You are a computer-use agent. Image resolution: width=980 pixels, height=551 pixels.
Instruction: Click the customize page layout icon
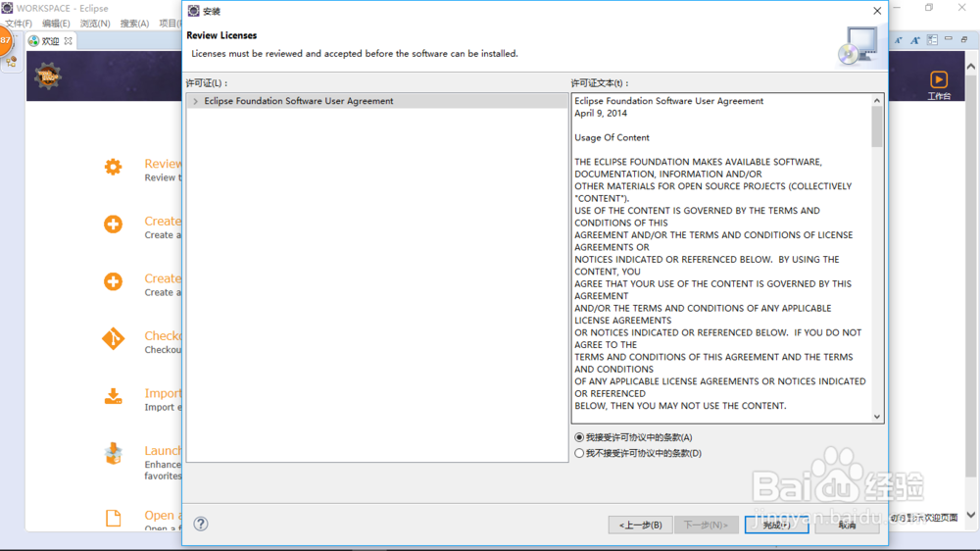point(932,40)
